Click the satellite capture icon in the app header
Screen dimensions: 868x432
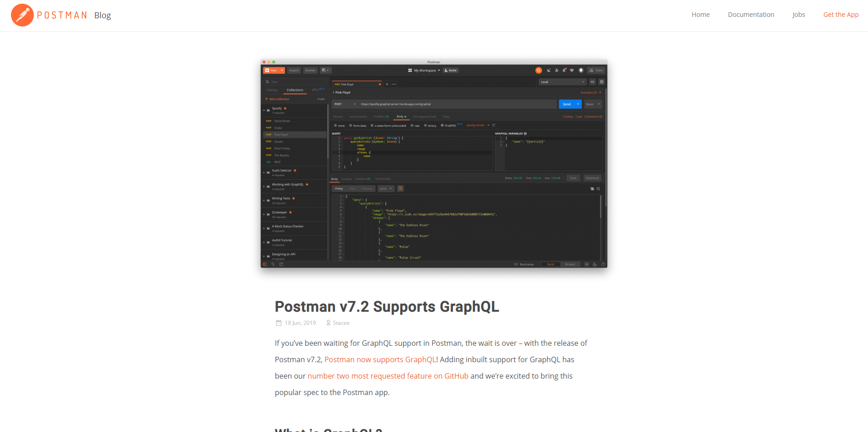tap(549, 70)
